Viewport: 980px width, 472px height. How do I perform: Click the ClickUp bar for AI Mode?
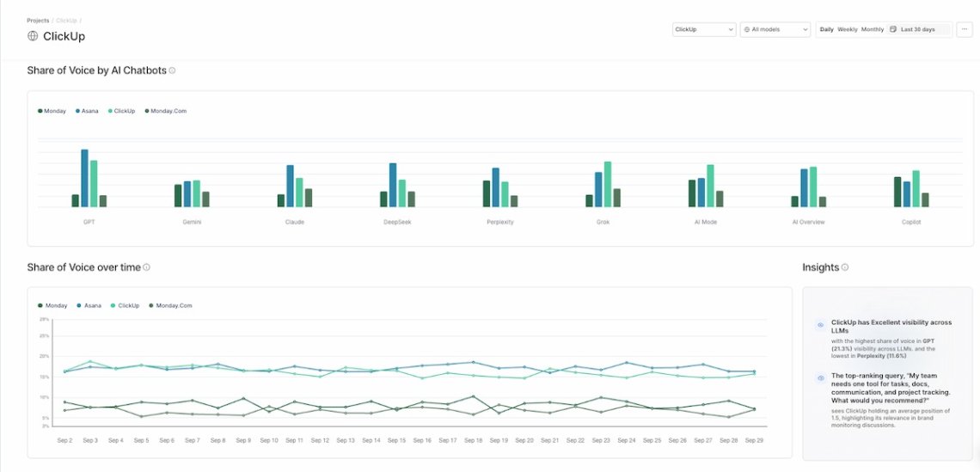coord(710,186)
